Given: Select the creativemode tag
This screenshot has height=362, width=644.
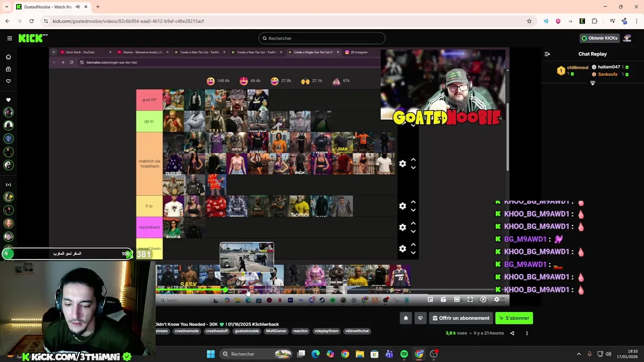Looking at the screenshot, I should [187, 331].
